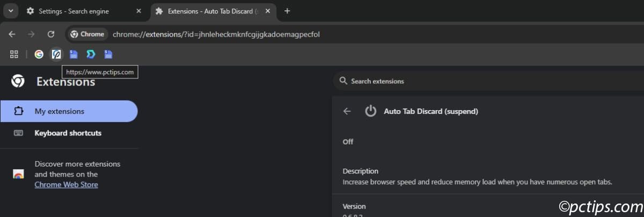This screenshot has width=644, height=217.
Task: Open the last blue document bookmark
Action: coord(108,54)
